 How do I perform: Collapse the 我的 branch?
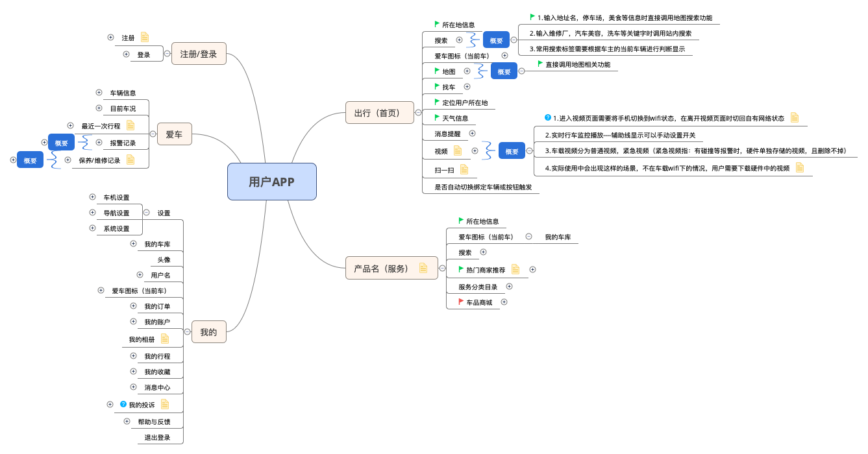pos(187,332)
